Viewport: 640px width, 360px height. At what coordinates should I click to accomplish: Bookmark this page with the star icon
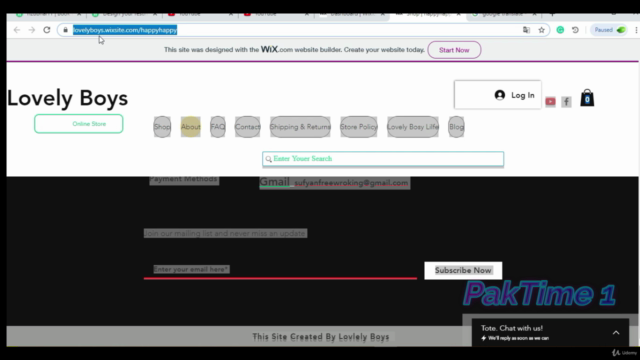(x=542, y=30)
